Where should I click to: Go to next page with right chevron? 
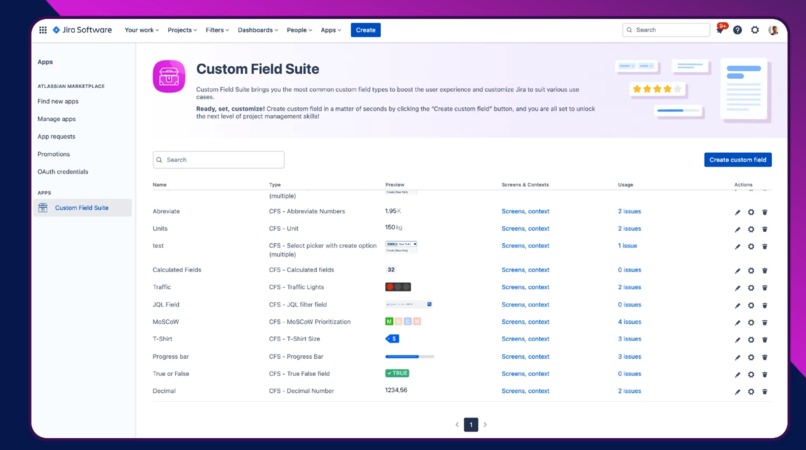click(x=485, y=424)
